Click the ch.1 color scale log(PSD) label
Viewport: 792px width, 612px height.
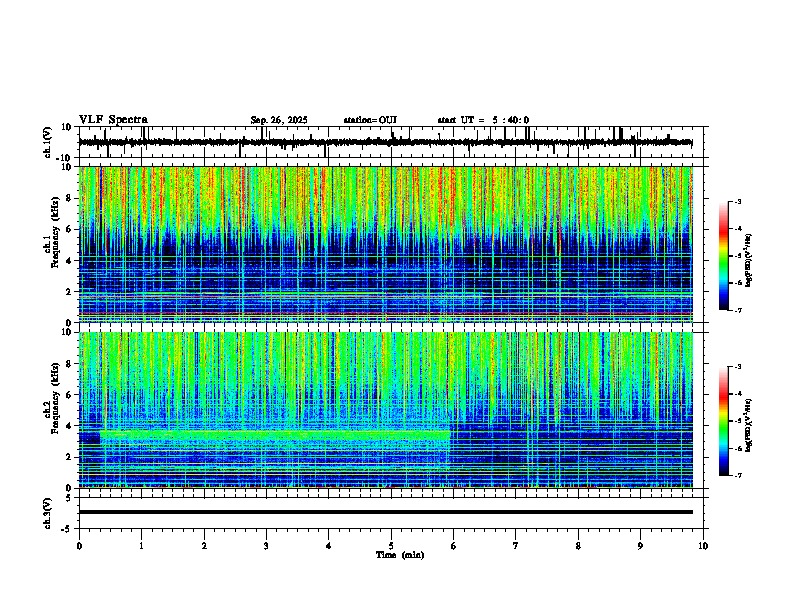tap(749, 260)
